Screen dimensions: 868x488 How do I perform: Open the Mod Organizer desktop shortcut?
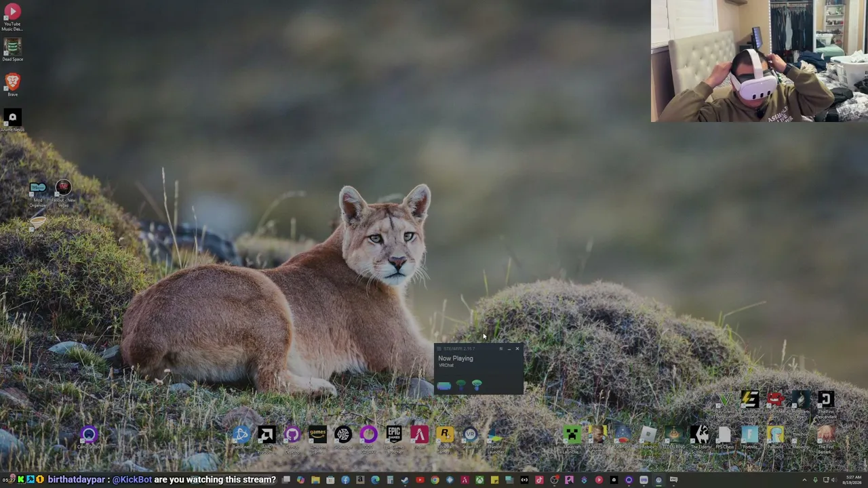click(x=38, y=195)
